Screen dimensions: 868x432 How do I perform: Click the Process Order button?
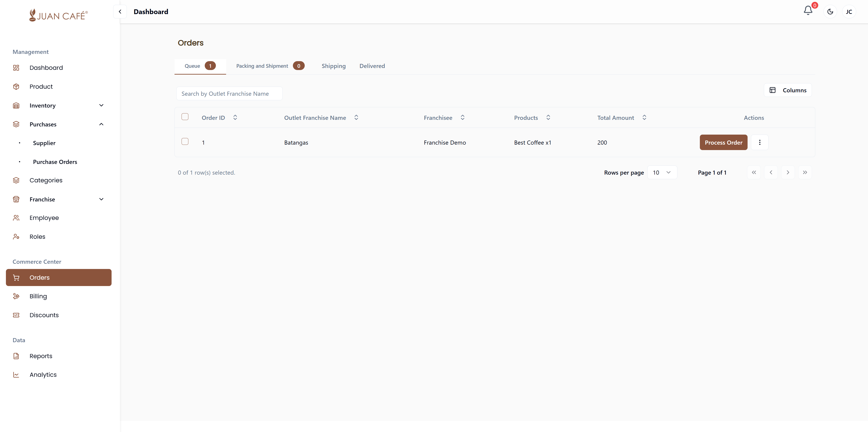[723, 142]
